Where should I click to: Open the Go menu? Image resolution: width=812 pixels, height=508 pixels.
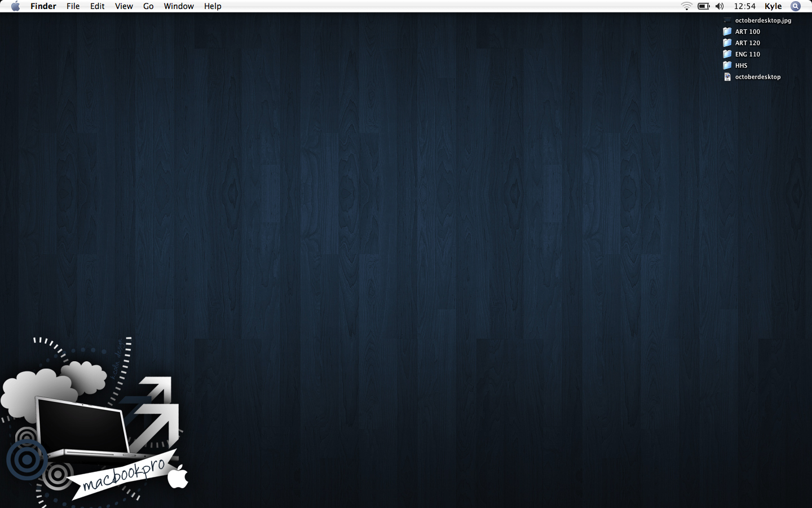click(x=148, y=6)
